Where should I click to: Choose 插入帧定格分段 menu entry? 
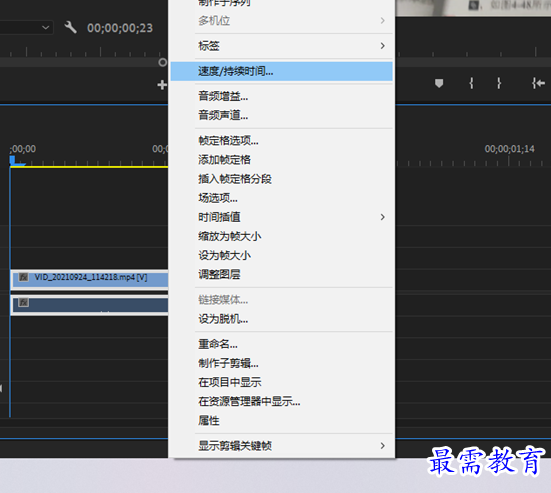(281, 179)
